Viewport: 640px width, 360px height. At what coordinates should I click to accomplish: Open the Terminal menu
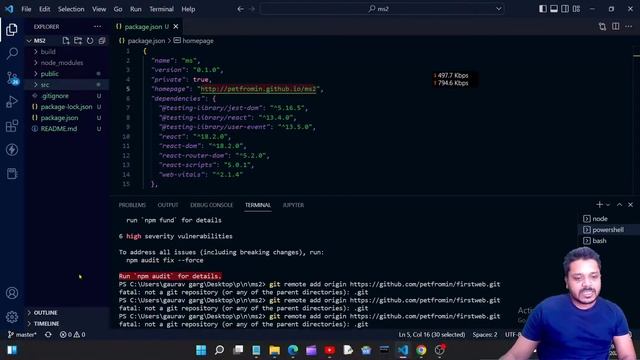pyautogui.click(x=161, y=9)
